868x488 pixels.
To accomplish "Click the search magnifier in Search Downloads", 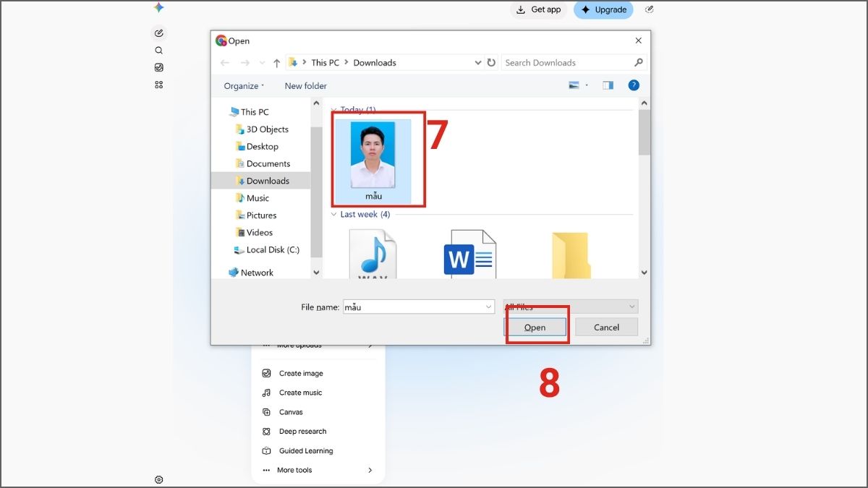I will tap(638, 63).
